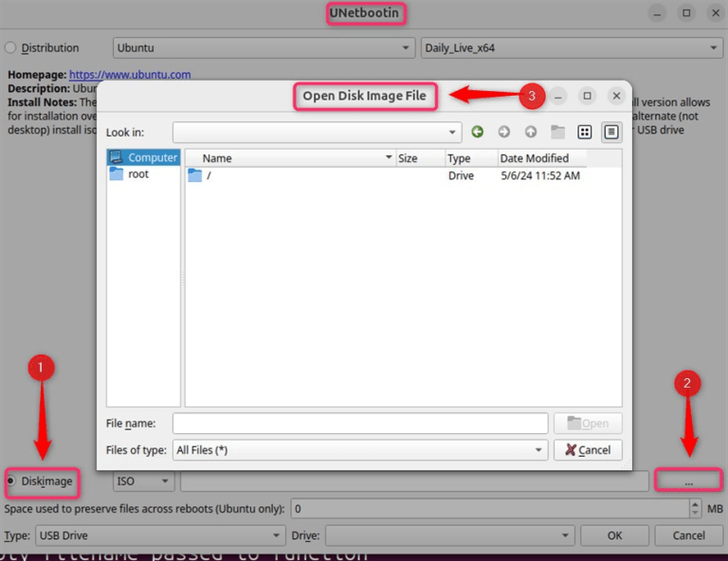
Task: Open the Look in path dropdown
Action: click(318, 133)
